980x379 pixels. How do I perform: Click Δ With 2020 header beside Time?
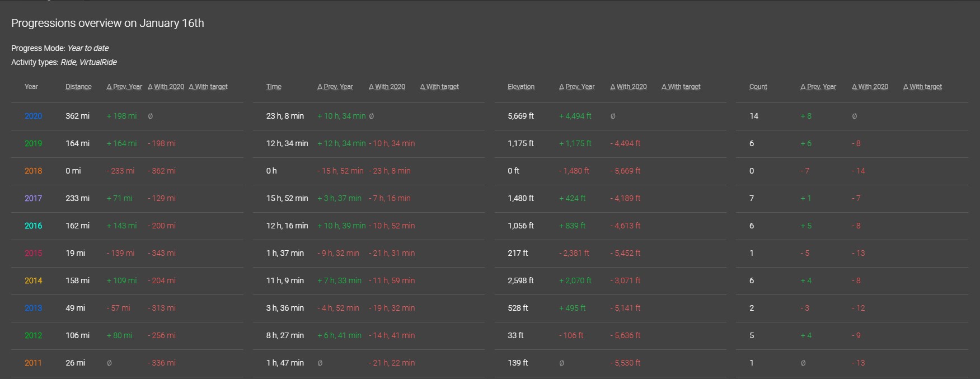click(387, 87)
